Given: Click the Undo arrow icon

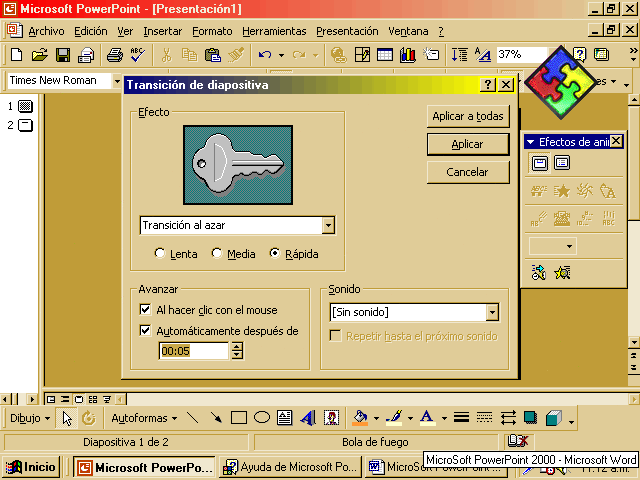Looking at the screenshot, I should coord(264,55).
